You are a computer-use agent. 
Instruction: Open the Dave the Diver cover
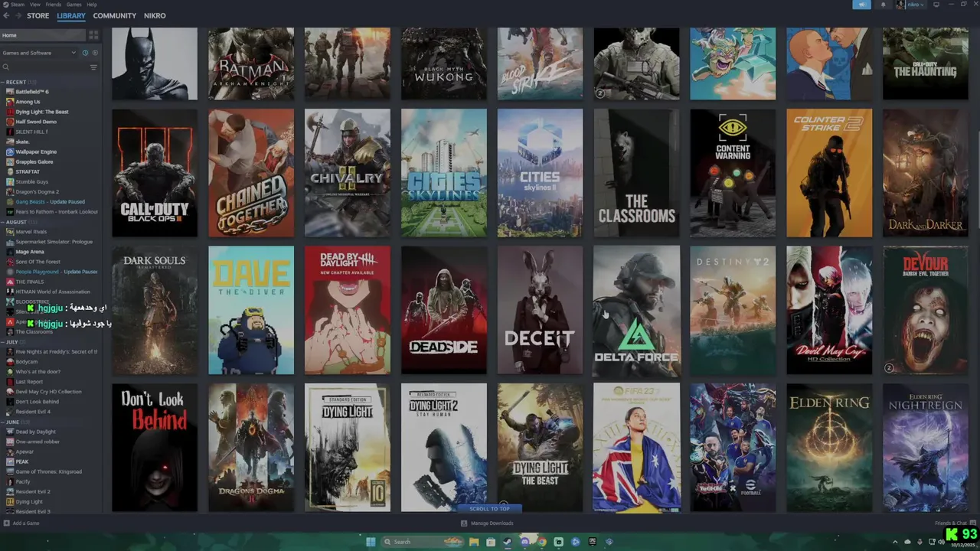pos(251,310)
